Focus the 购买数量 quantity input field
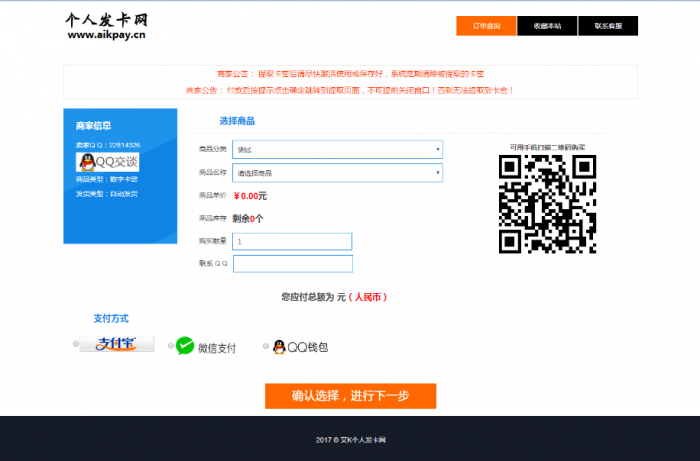The height and width of the screenshot is (461, 700). (292, 241)
